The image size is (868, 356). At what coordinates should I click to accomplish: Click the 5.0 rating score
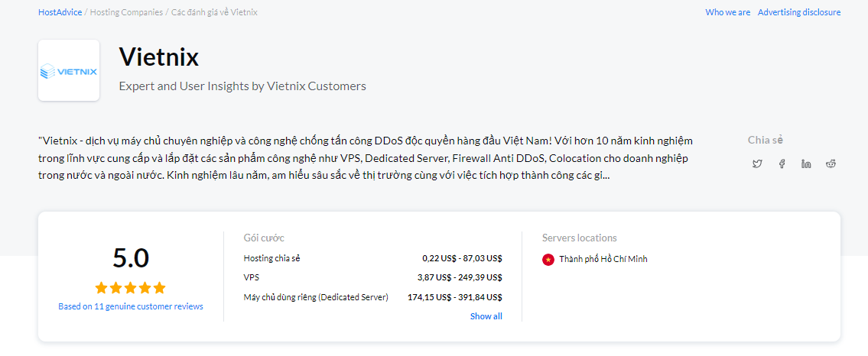pyautogui.click(x=131, y=258)
